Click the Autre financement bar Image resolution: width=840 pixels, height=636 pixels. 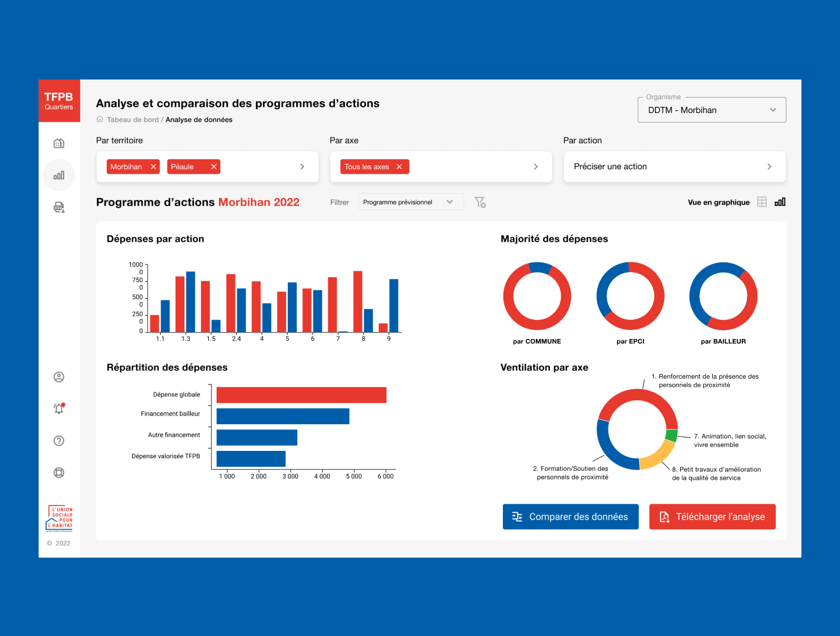257,437
